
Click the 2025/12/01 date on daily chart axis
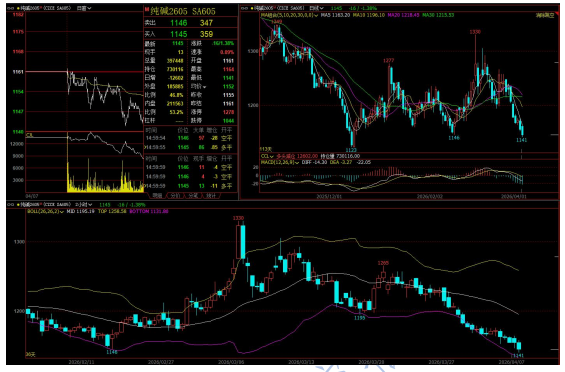tap(329, 196)
